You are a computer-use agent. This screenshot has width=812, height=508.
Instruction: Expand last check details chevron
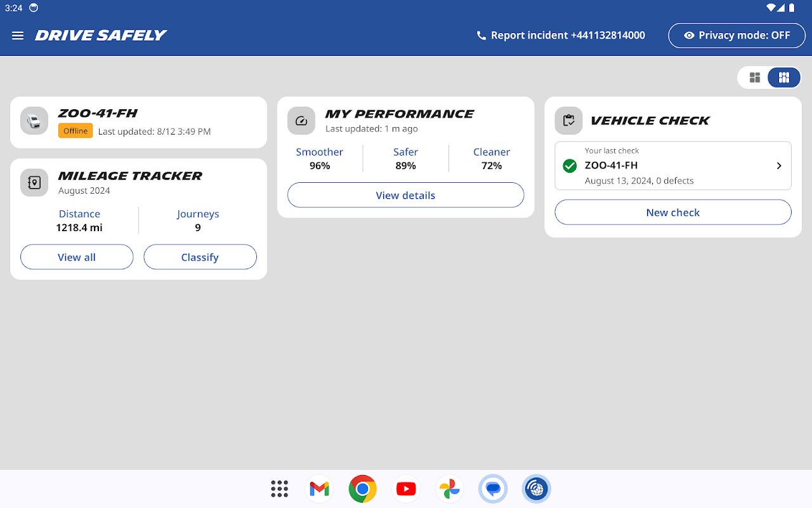click(779, 166)
